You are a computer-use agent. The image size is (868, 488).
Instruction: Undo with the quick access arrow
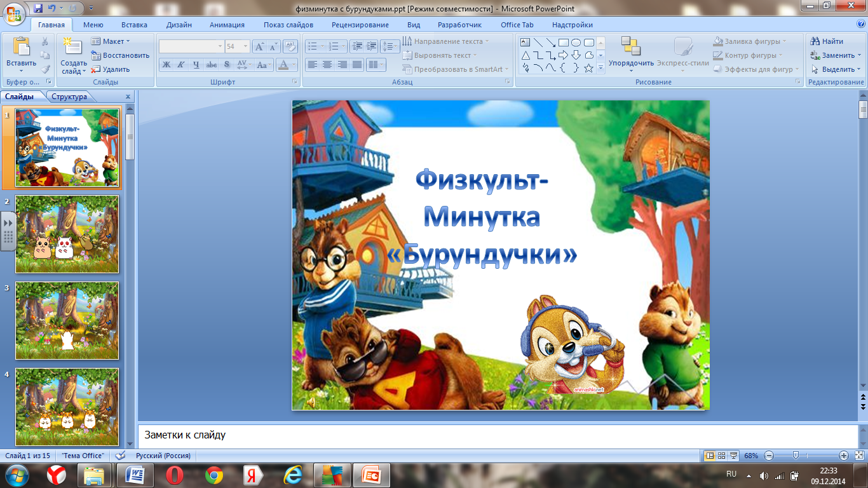click(52, 8)
